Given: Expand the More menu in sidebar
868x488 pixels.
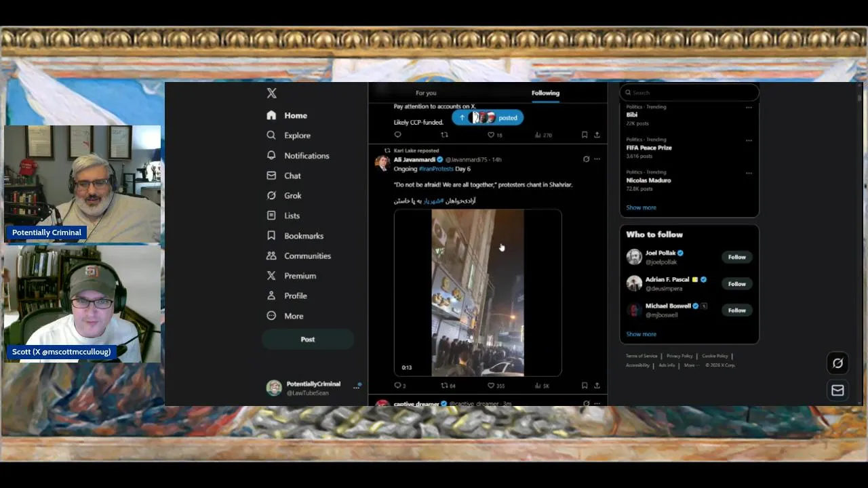Looking at the screenshot, I should 285,316.
